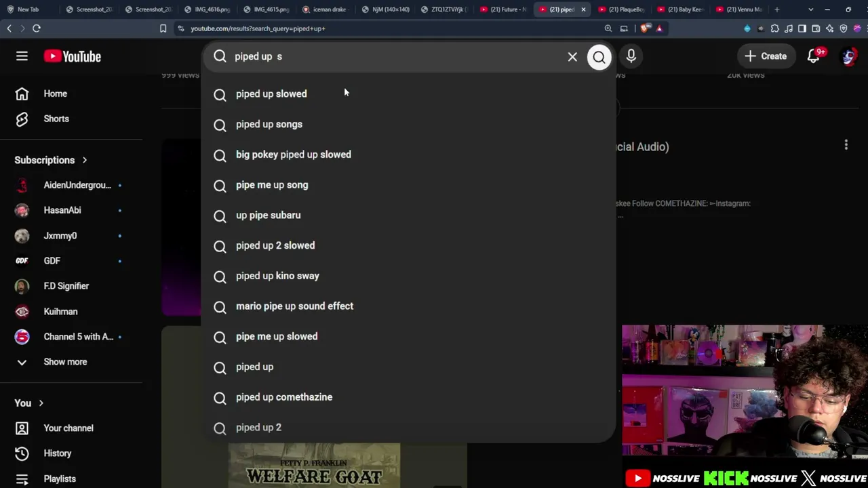Switch to the IMG_4615.png tab
868x488 pixels.
[267, 9]
